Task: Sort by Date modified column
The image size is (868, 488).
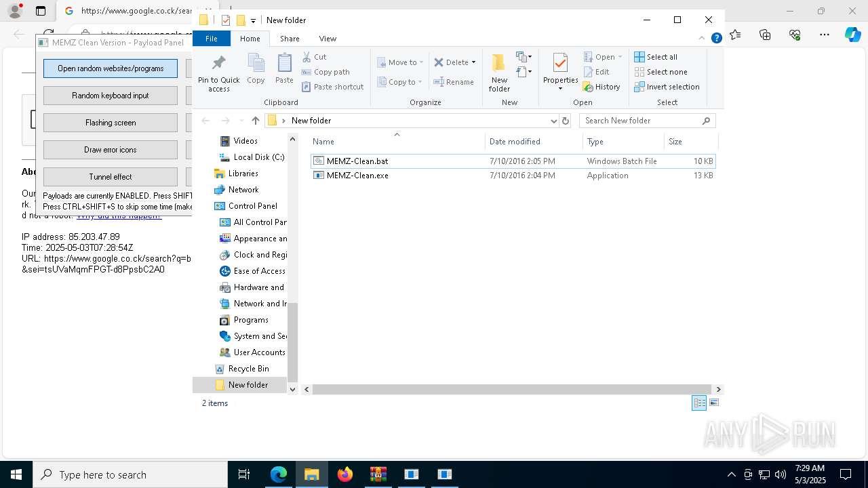Action: (x=534, y=141)
